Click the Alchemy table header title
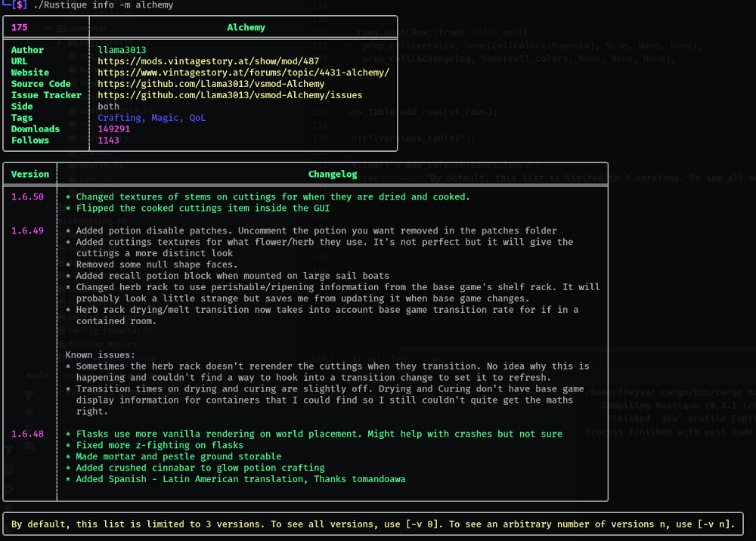This screenshot has height=541, width=756. (246, 27)
